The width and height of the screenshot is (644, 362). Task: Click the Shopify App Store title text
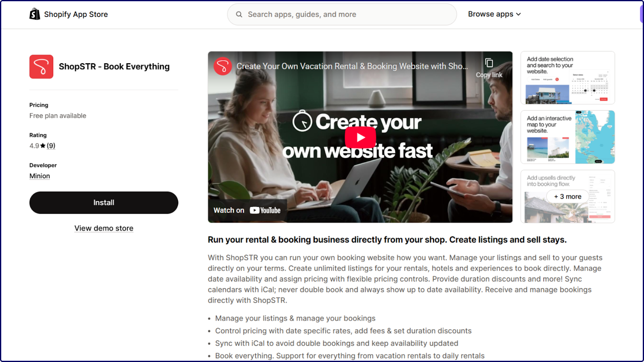click(76, 14)
